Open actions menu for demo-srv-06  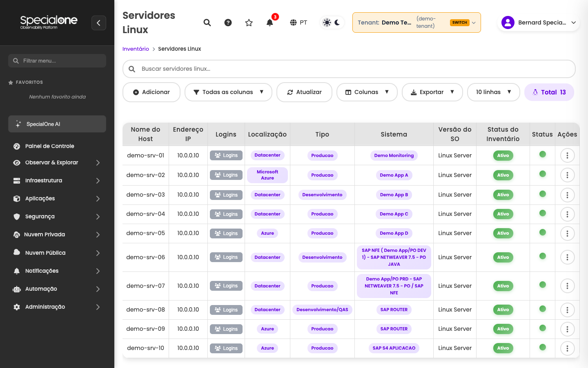(x=567, y=257)
